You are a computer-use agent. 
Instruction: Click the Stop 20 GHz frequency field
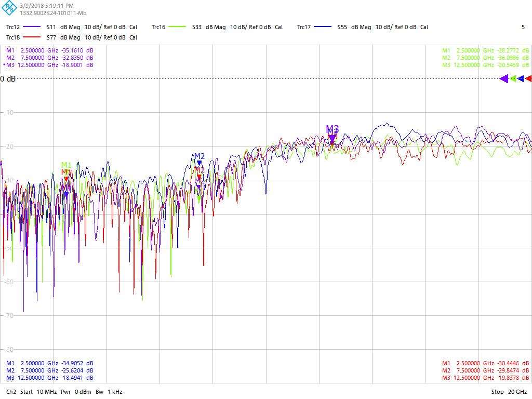coord(509,392)
